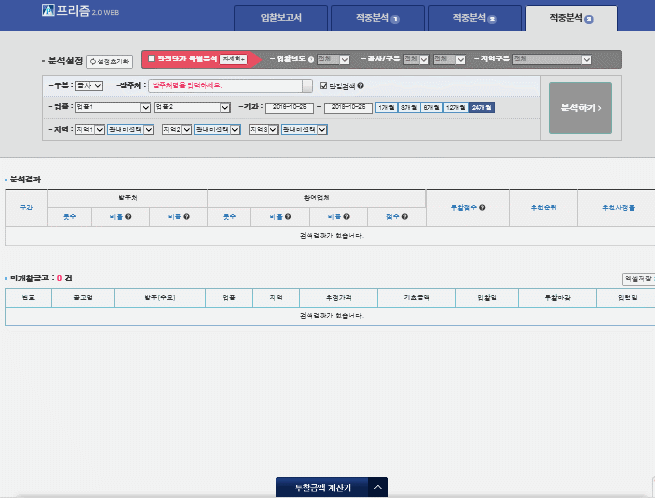Select the 적중분석 3 tab
Screen dimensions: 655x498
[571, 18]
